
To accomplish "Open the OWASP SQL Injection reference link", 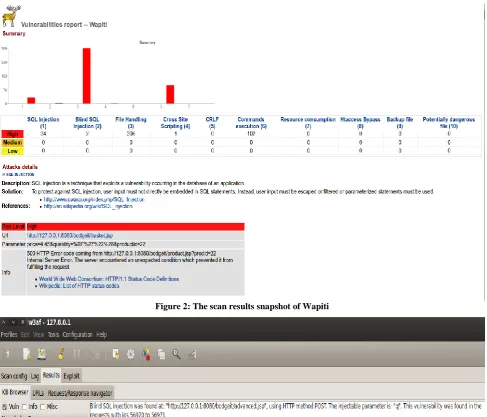I will point(94,199).
